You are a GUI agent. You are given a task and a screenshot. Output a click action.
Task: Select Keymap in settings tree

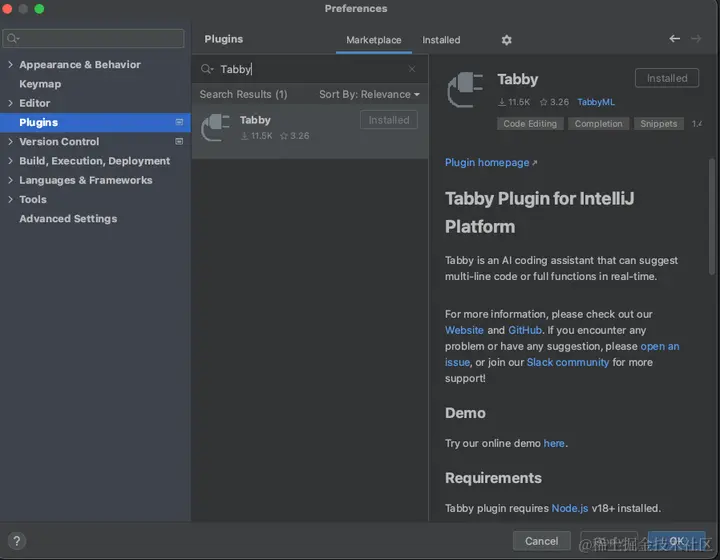(x=40, y=84)
